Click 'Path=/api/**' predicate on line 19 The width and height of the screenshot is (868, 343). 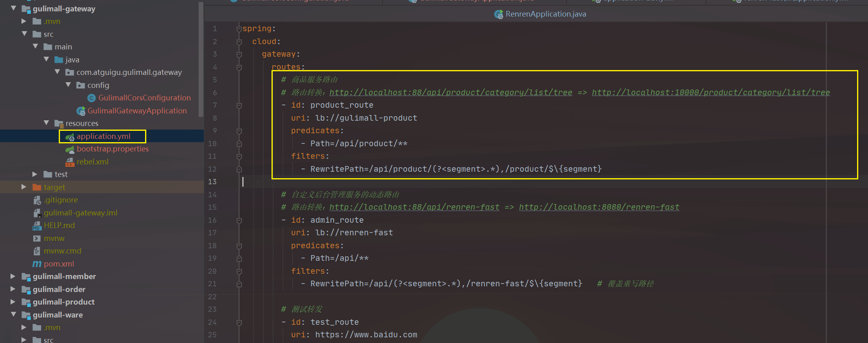click(x=339, y=258)
